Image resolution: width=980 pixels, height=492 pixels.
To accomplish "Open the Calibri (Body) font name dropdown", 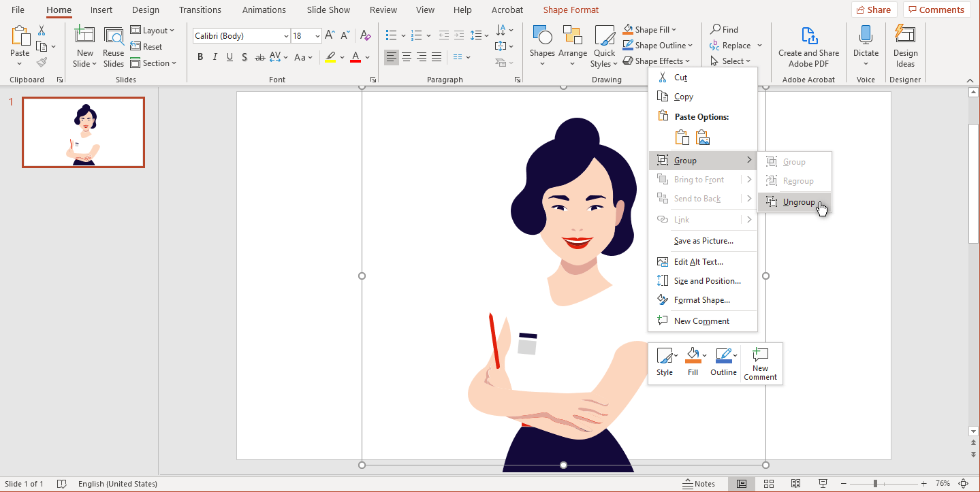I will point(286,35).
